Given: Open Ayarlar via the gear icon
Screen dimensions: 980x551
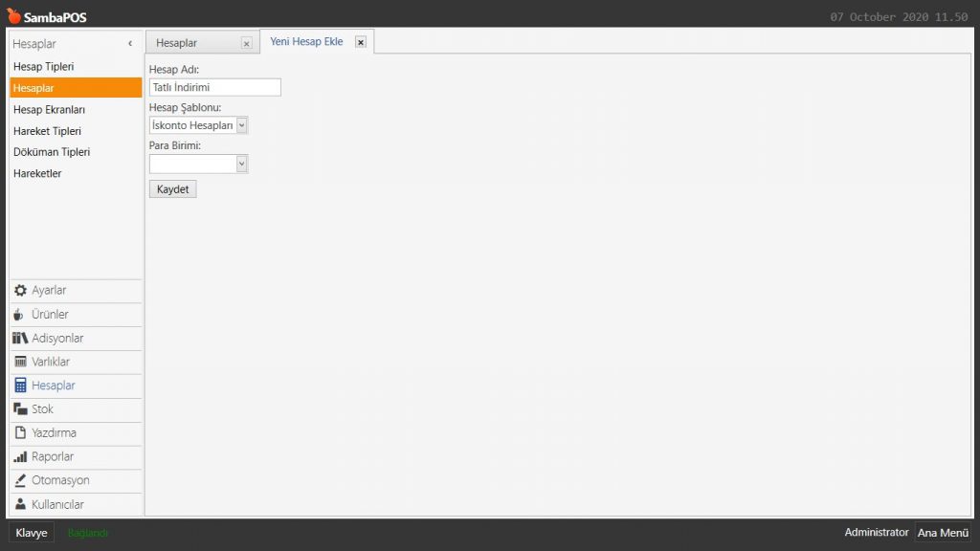Looking at the screenshot, I should 20,291.
